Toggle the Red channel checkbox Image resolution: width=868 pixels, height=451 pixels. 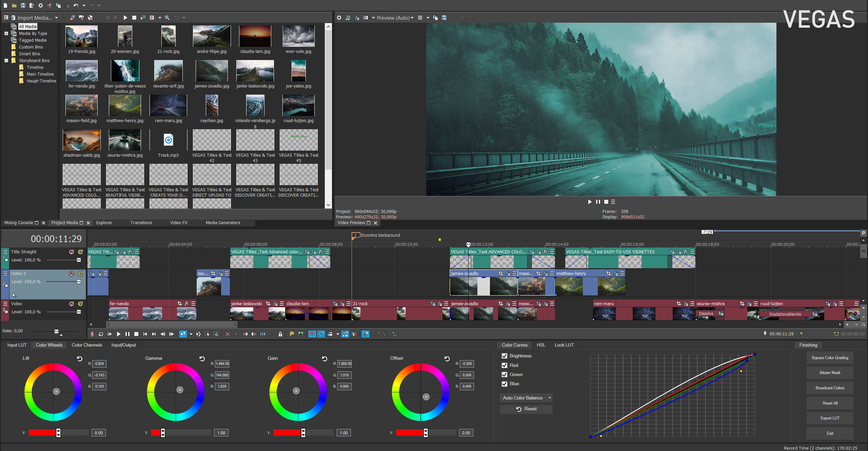point(505,365)
